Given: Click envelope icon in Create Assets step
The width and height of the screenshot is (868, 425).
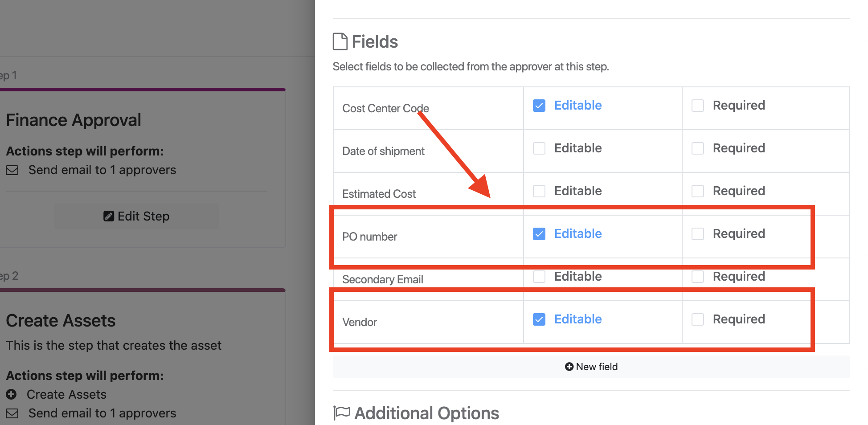Looking at the screenshot, I should pos(12,413).
